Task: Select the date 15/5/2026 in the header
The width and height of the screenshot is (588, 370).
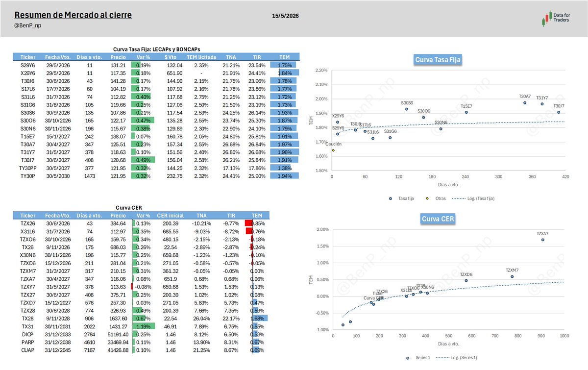Action: (286, 16)
